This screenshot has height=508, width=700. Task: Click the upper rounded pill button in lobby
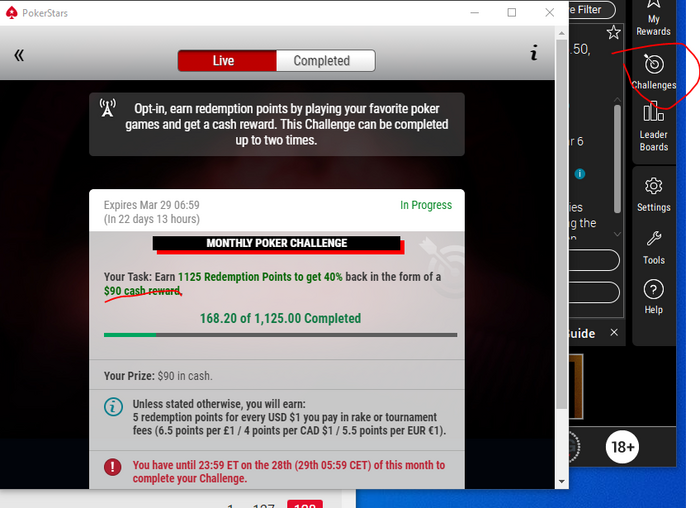click(x=594, y=260)
